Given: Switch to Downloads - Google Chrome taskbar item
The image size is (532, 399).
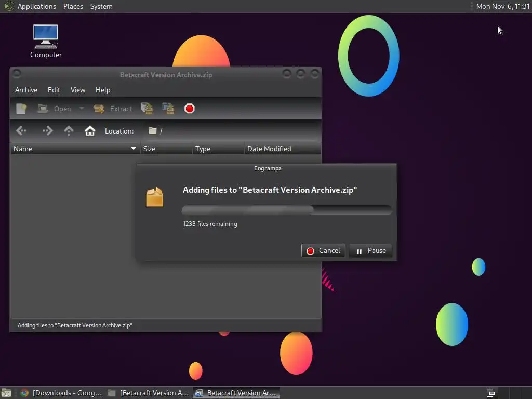Looking at the screenshot, I should [x=61, y=393].
